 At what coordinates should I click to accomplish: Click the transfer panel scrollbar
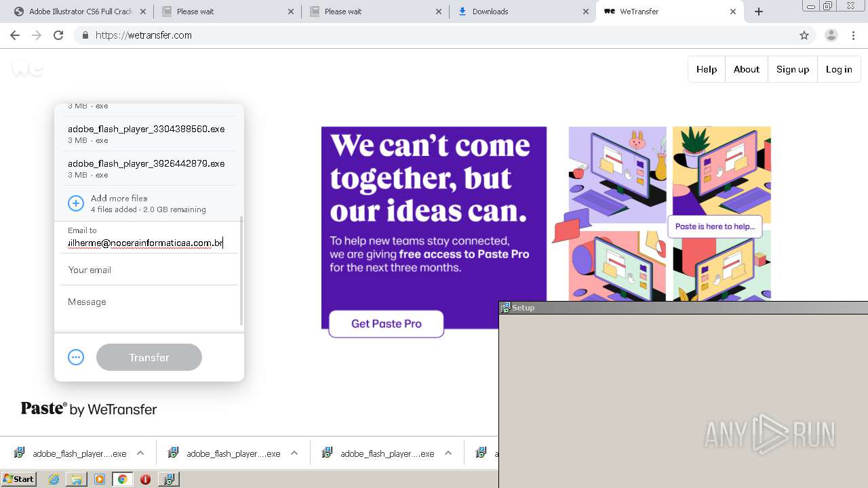[x=241, y=271]
